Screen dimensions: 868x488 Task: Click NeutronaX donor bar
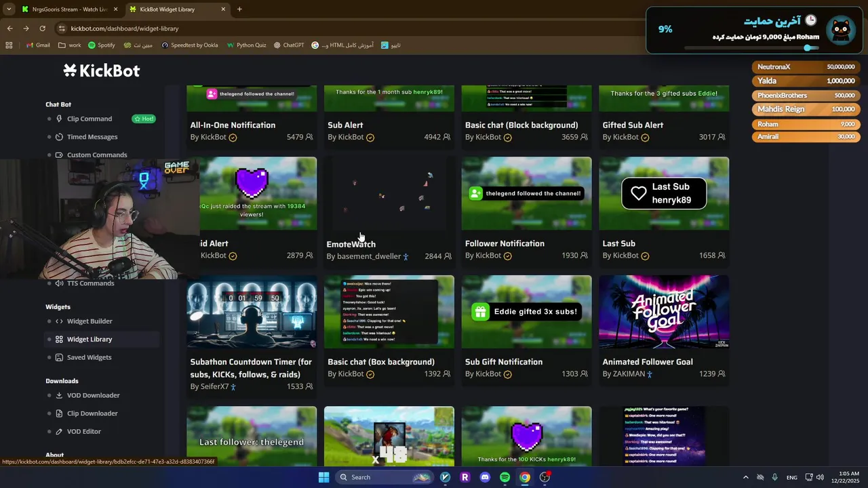coord(806,67)
